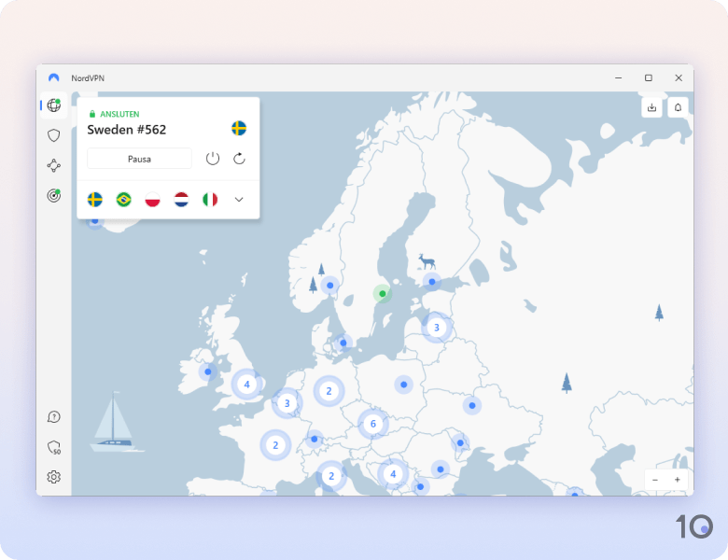Click the Norway server dot on map
728x560 pixels.
(330, 286)
